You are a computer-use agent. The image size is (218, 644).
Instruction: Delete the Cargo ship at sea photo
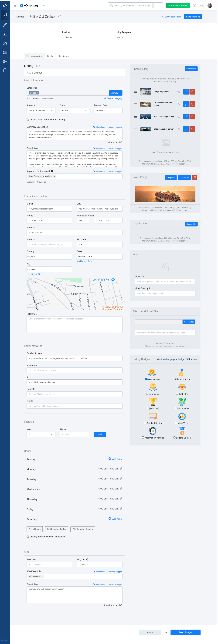coord(192,92)
